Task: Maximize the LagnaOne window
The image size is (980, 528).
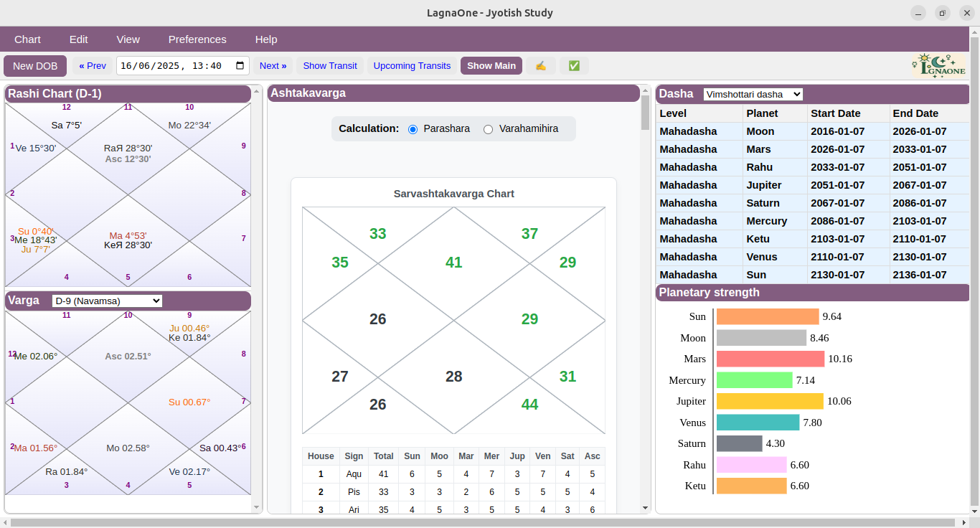Action: click(943, 13)
